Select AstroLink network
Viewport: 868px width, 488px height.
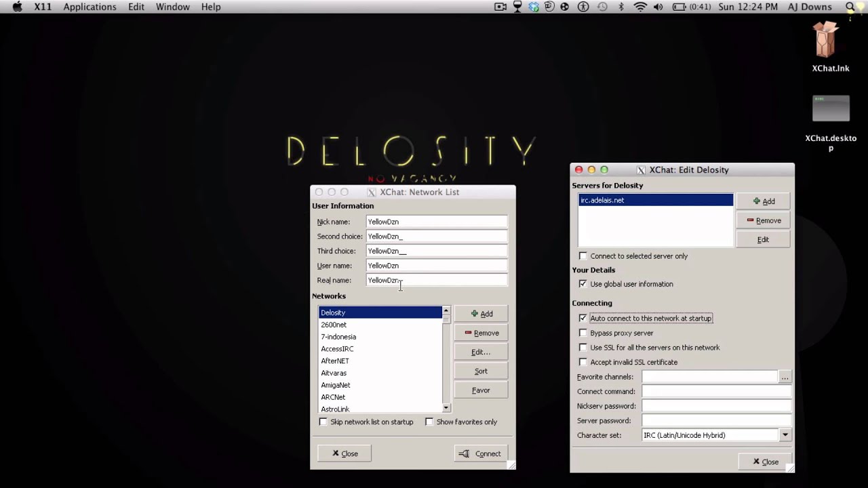(x=380, y=409)
